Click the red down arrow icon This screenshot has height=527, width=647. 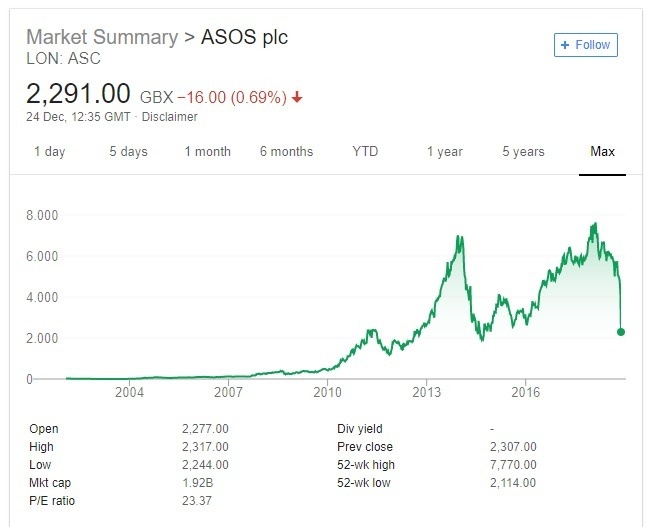tap(298, 97)
